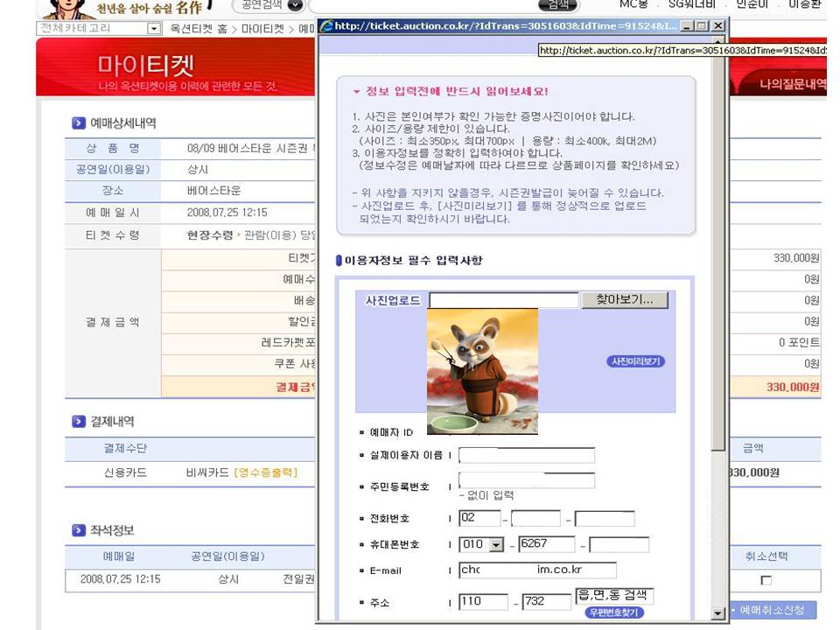Open the 나의질문내역 tab
This screenshot has height=630, width=840.
point(793,84)
